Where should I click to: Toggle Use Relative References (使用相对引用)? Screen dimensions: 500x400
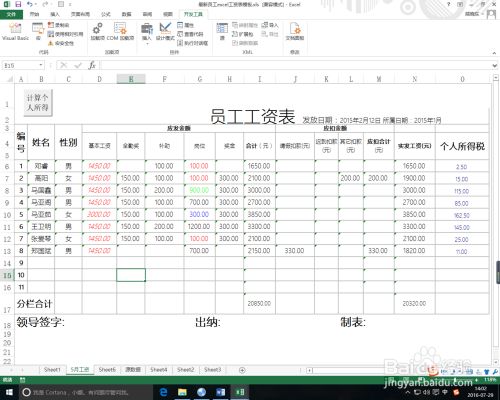click(65, 34)
